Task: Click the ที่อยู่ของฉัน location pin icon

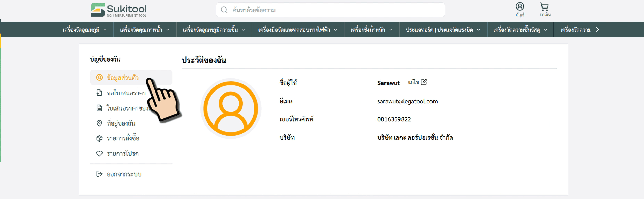Action: [99, 123]
